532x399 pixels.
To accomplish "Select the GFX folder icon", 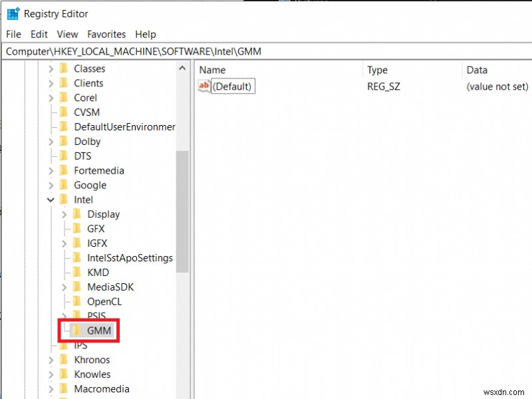I will tap(77, 229).
